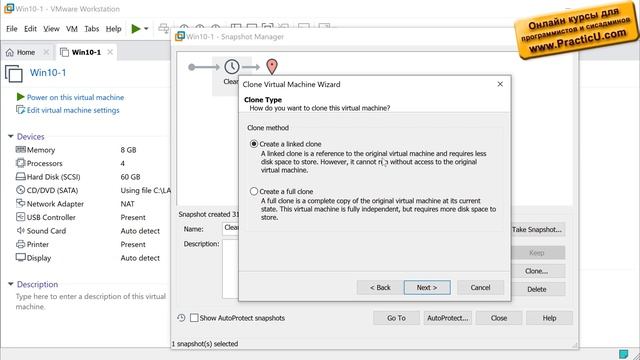640x360 pixels.
Task: Click the snapshot Name input field
Action: click(x=231, y=228)
